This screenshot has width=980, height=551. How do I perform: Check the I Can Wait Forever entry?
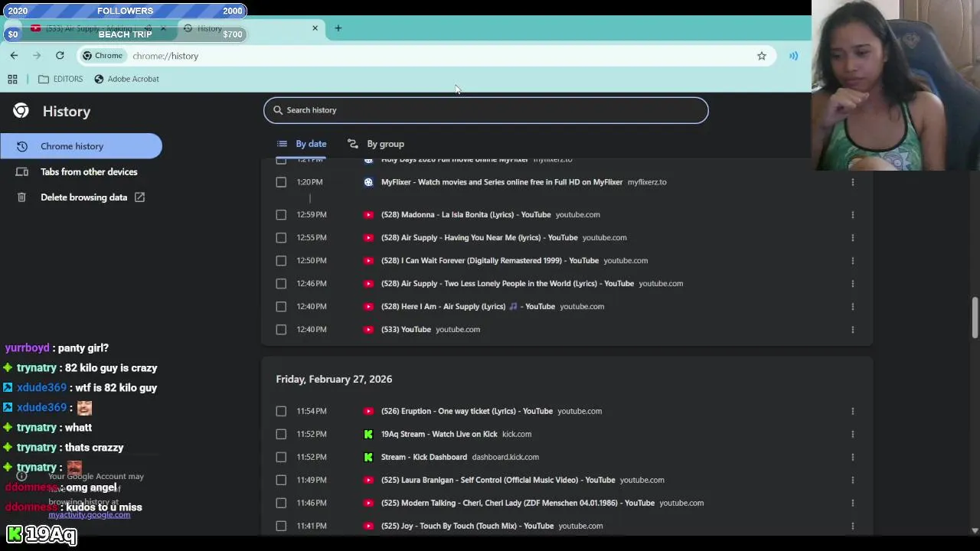click(281, 261)
